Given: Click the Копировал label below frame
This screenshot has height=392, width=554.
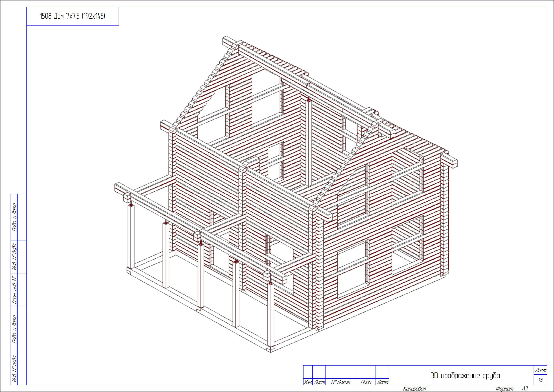Looking at the screenshot, I should pyautogui.click(x=414, y=389).
